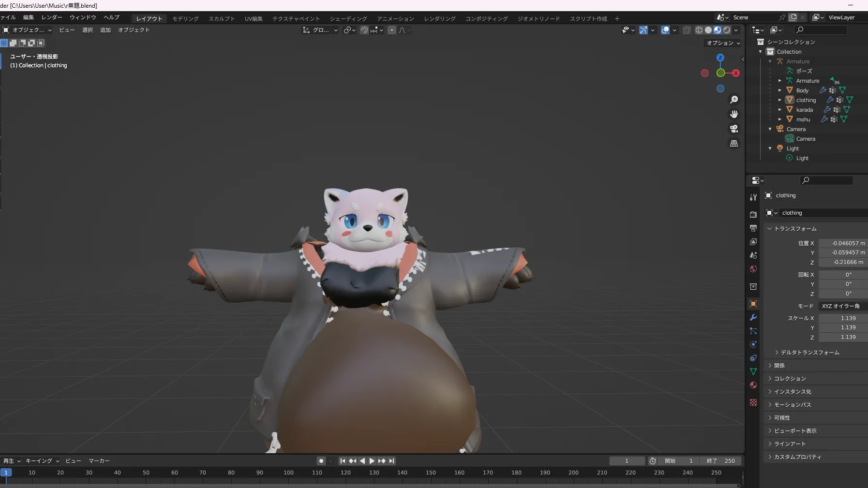Open the World properties tab

[x=753, y=269]
